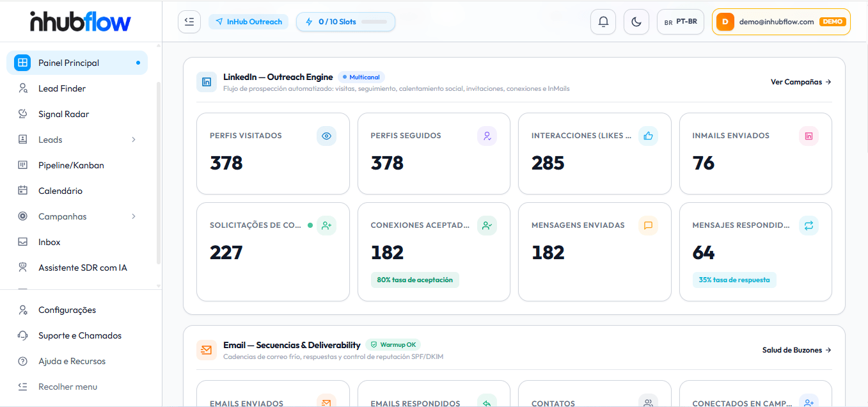Open Salud de Buzones link
Image resolution: width=868 pixels, height=407 pixels.
(x=796, y=350)
